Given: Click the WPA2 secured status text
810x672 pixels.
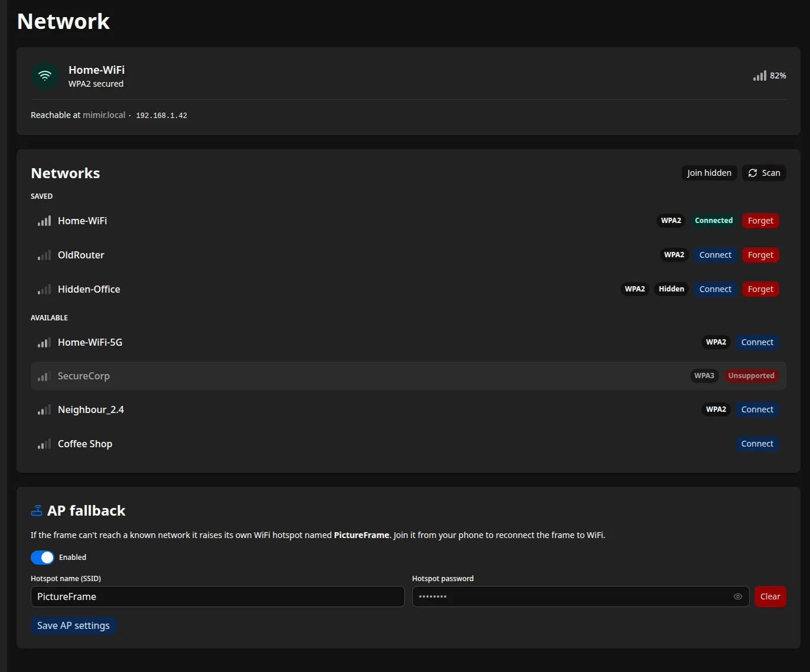Looking at the screenshot, I should point(96,84).
